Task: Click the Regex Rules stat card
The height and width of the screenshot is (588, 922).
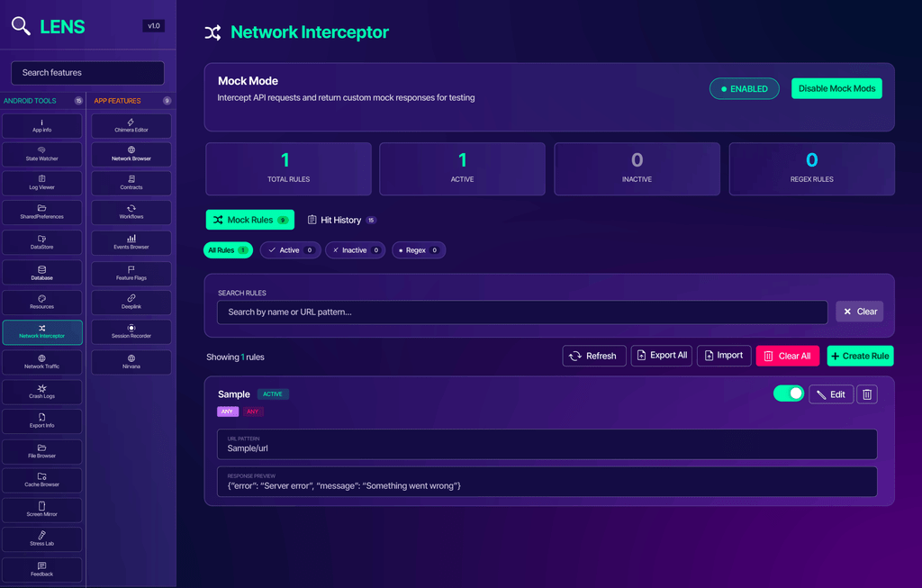Action: [x=811, y=168]
